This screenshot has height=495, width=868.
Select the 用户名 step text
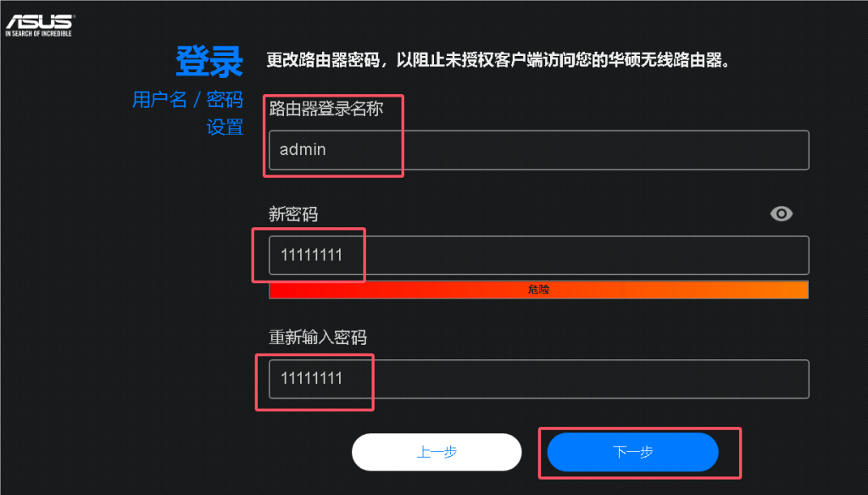click(159, 99)
